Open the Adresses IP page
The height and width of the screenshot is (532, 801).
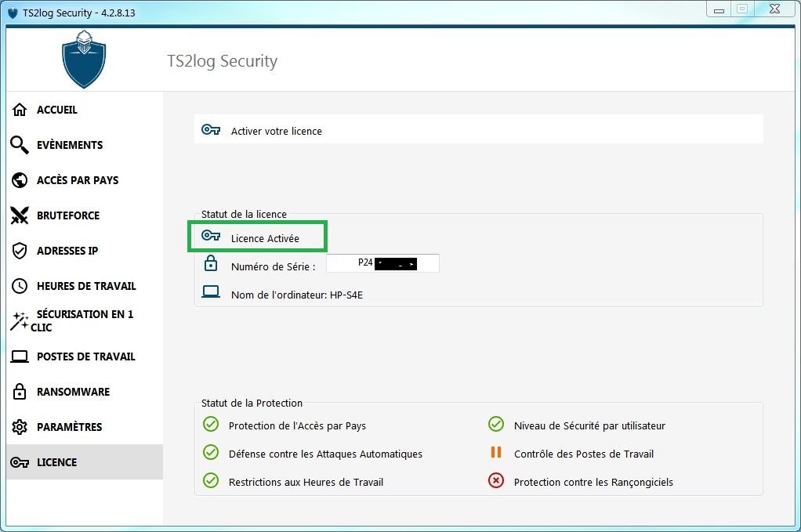point(85,251)
